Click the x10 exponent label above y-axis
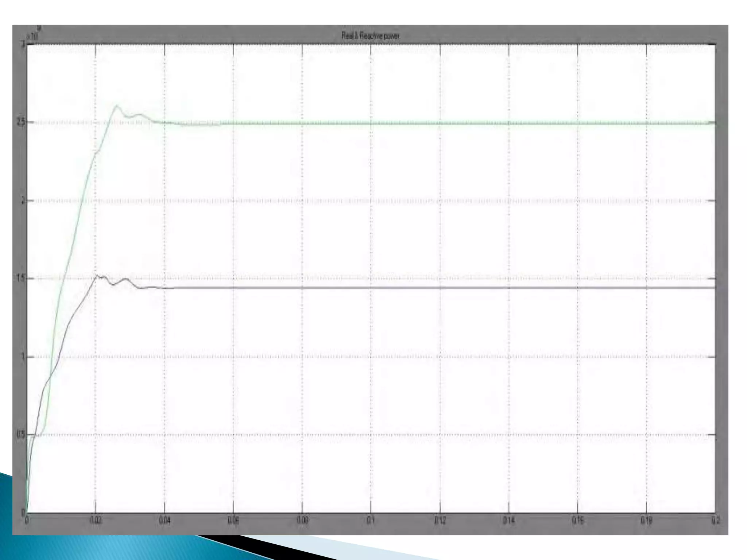 33,36
